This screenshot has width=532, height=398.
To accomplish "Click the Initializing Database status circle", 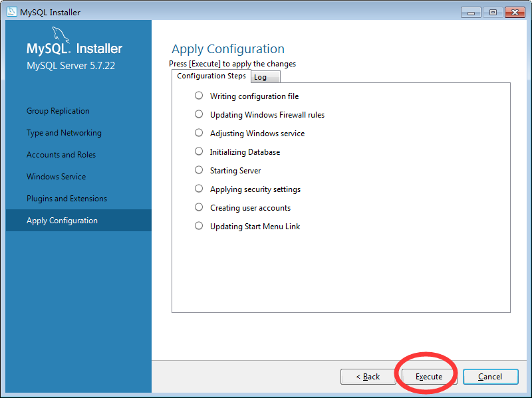I will (199, 151).
